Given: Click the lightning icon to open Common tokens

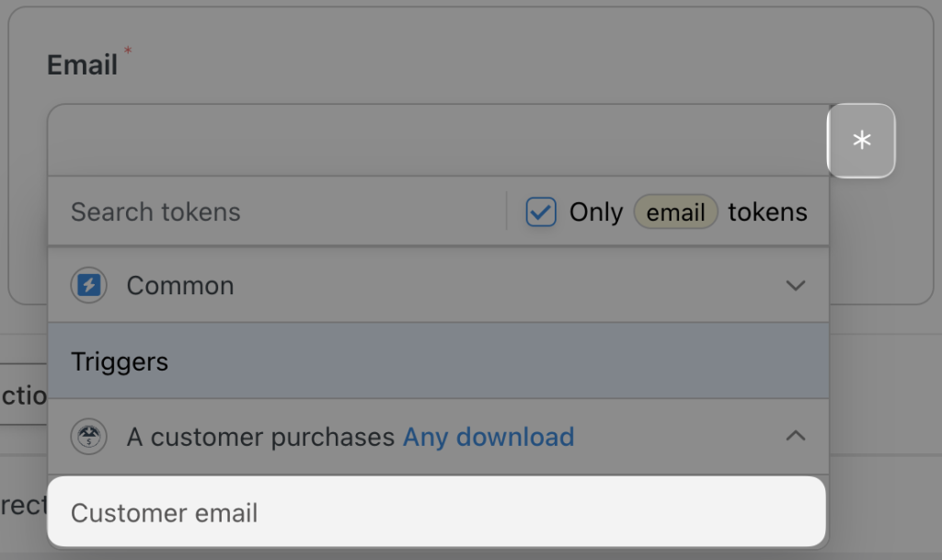Looking at the screenshot, I should 88,285.
